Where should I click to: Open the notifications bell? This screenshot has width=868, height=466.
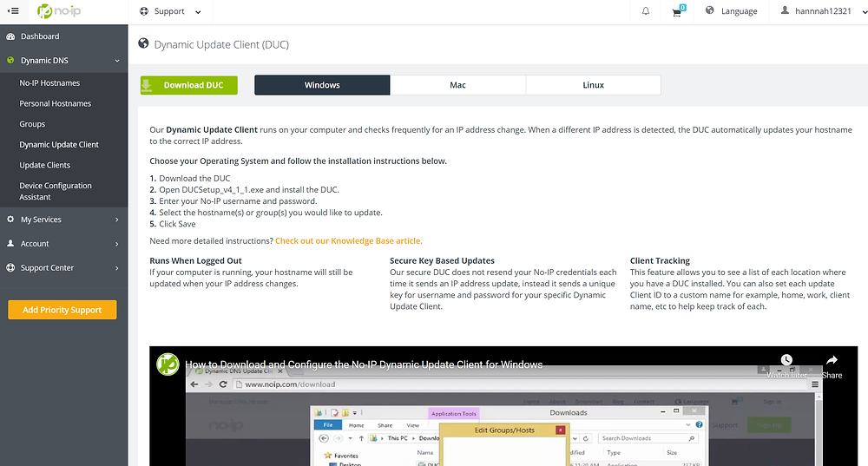[646, 11]
